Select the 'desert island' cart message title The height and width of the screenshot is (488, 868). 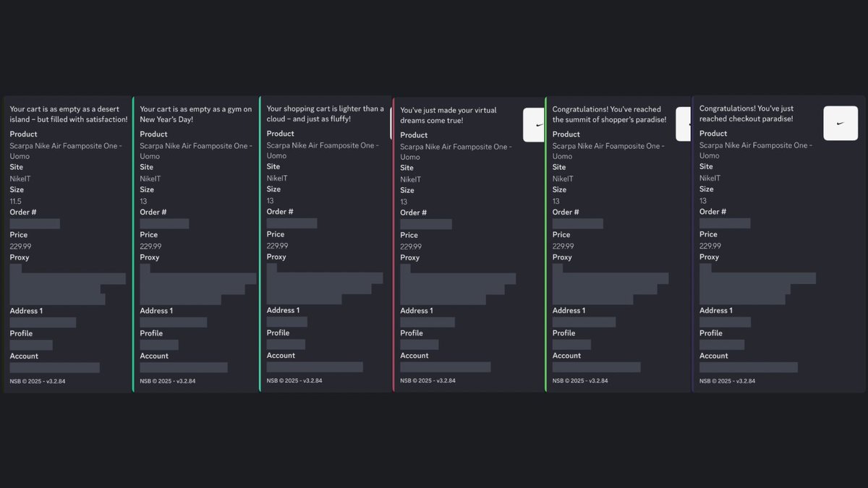[69, 114]
